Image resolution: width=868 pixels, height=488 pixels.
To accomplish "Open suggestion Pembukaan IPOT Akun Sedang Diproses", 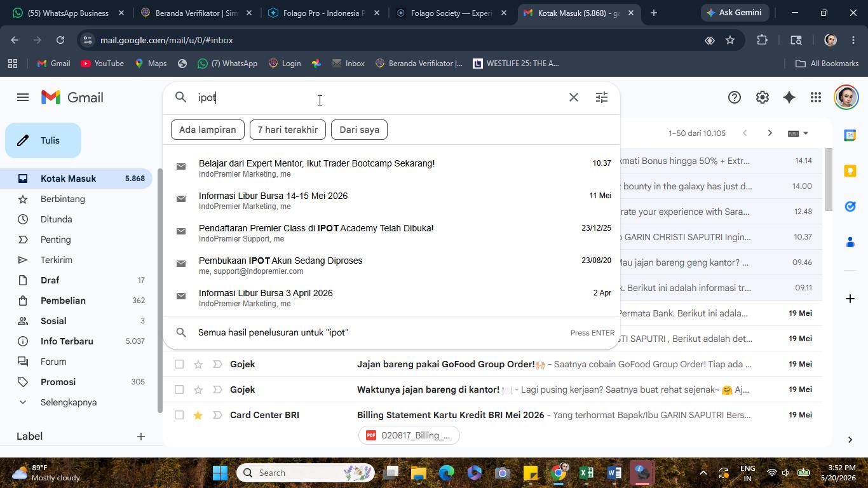I will 391,265.
